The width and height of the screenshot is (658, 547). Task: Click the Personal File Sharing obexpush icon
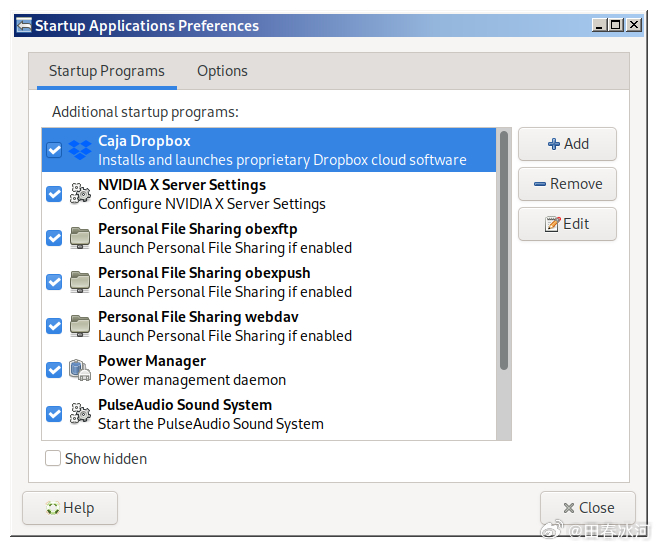click(80, 282)
